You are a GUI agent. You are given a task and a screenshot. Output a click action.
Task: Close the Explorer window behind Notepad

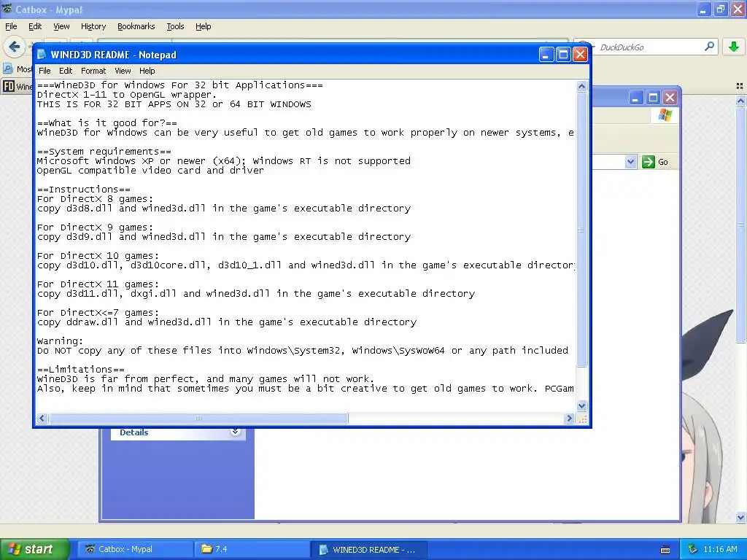point(670,98)
